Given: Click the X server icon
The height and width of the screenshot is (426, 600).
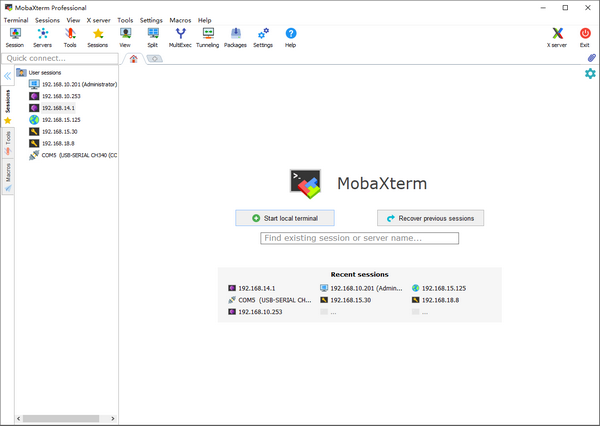Looking at the screenshot, I should [556, 37].
